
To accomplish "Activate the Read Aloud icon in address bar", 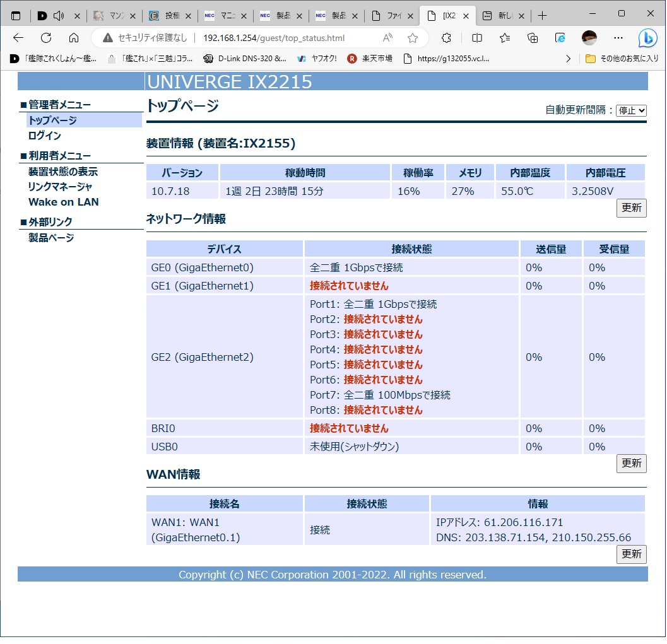I will click(387, 38).
